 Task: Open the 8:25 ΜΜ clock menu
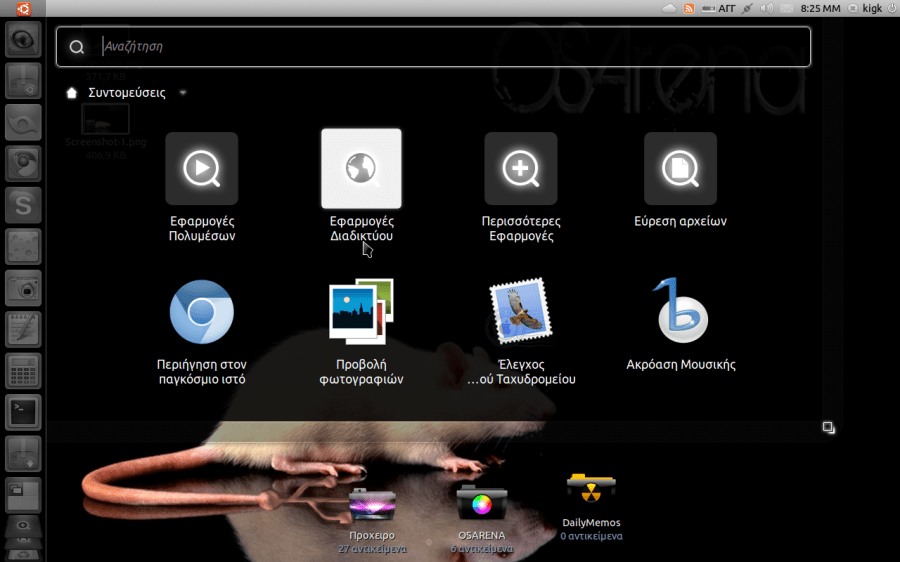click(820, 8)
